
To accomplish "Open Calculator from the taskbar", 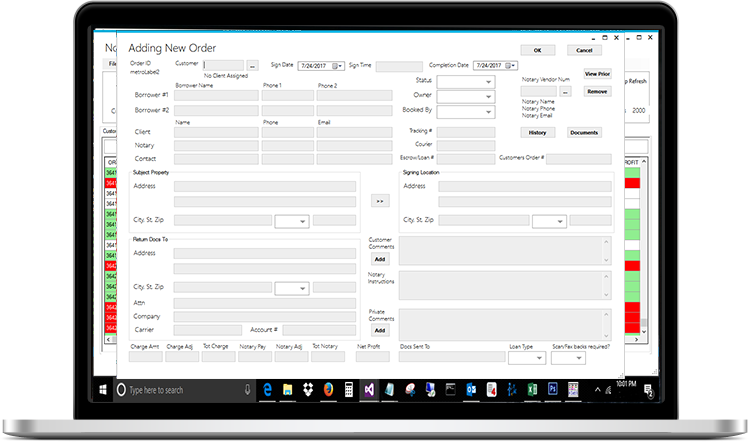I will (x=350, y=388).
